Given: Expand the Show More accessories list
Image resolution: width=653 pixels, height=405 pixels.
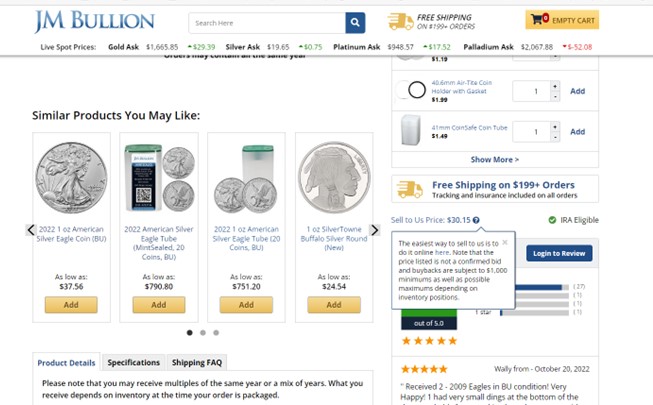Looking at the screenshot, I should 494,159.
